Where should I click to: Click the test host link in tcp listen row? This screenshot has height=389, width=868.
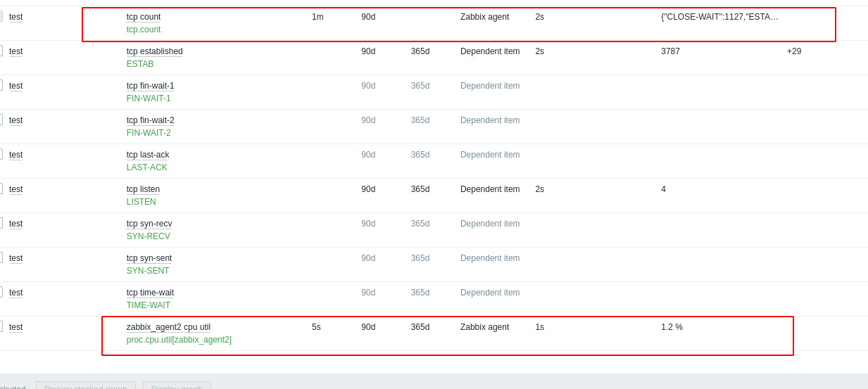[15, 189]
